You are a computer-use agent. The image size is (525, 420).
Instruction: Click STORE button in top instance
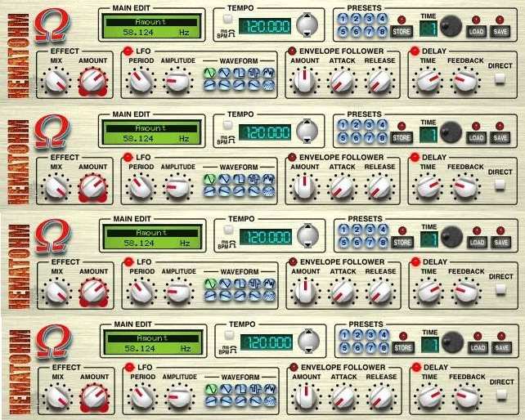(x=402, y=32)
